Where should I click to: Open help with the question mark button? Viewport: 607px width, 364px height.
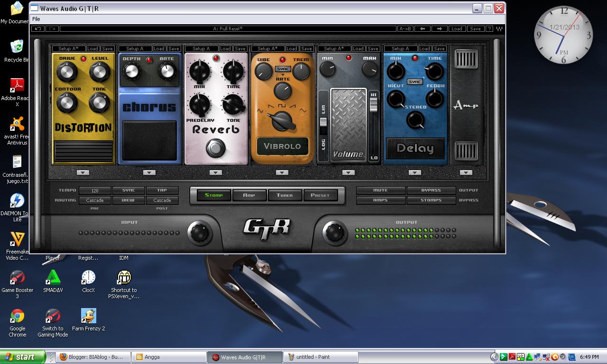(x=489, y=29)
